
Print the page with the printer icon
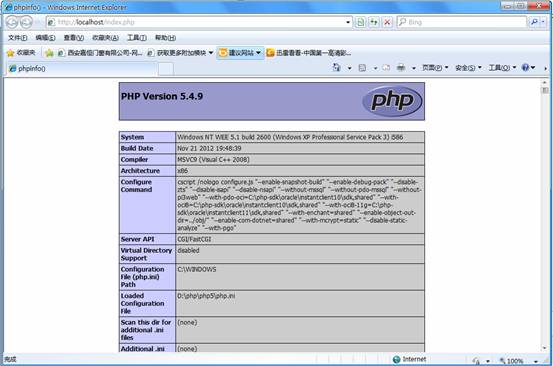click(401, 67)
